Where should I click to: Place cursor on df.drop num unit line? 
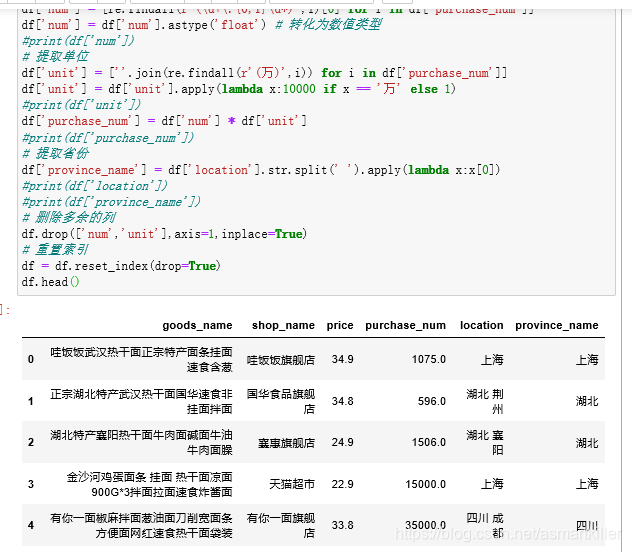pyautogui.click(x=164, y=234)
